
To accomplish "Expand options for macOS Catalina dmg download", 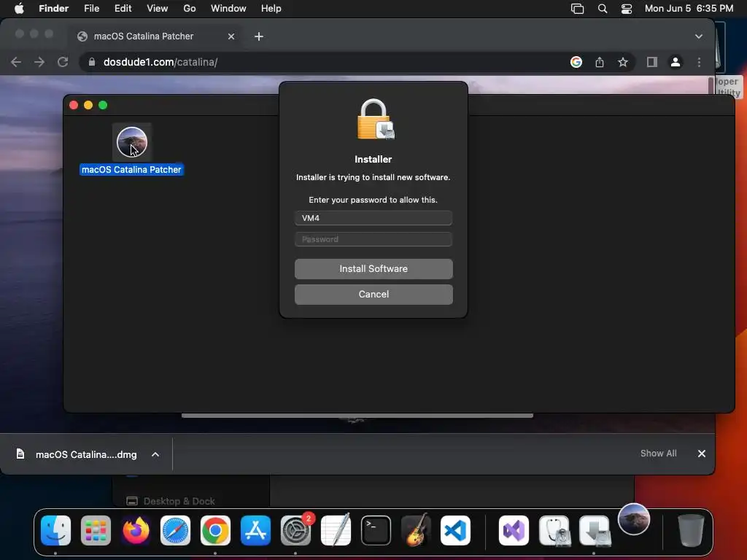I will coord(155,454).
